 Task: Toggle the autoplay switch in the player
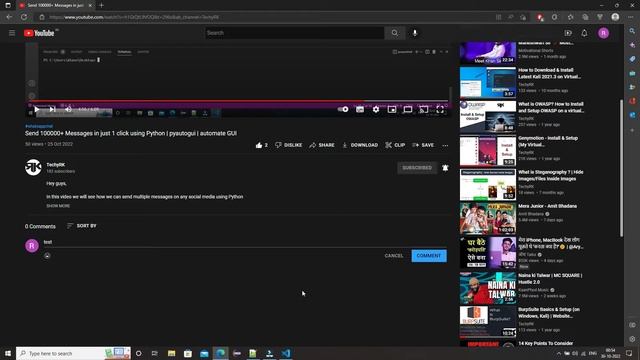pos(343,109)
